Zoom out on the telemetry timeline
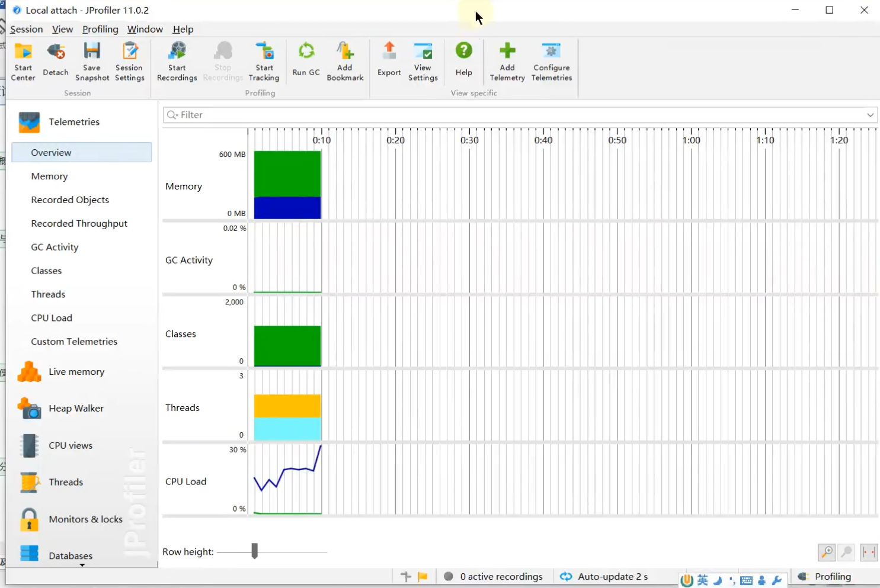The width and height of the screenshot is (880, 588). tap(847, 552)
